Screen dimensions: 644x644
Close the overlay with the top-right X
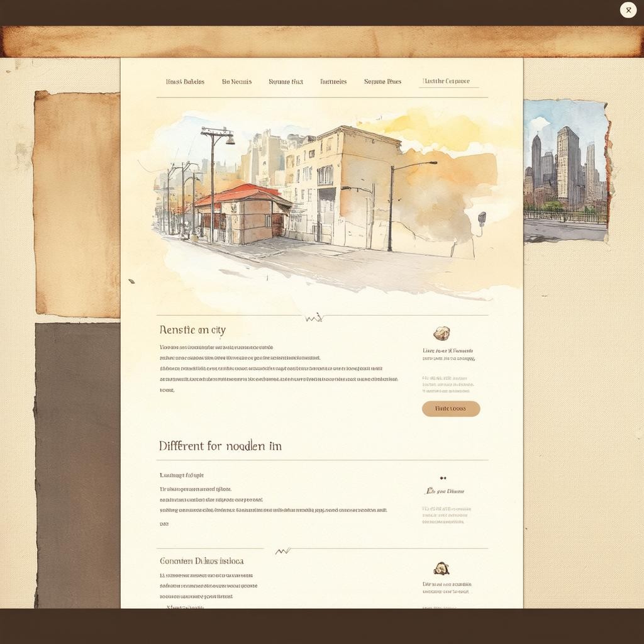click(628, 10)
